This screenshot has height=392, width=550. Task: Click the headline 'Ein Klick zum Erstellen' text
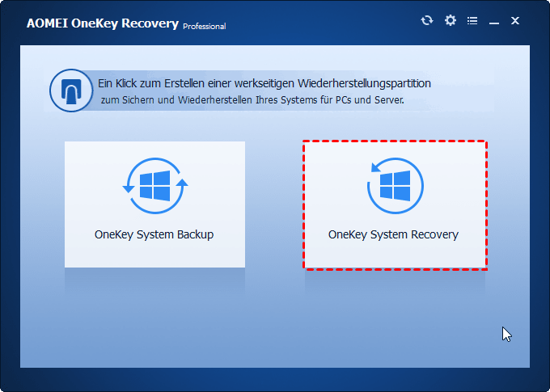tap(178, 83)
